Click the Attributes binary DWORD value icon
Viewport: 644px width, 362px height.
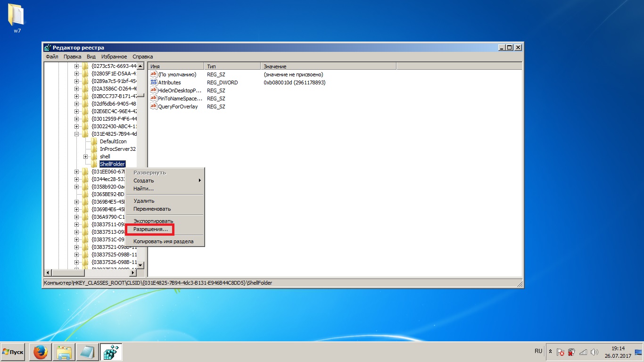coord(153,82)
